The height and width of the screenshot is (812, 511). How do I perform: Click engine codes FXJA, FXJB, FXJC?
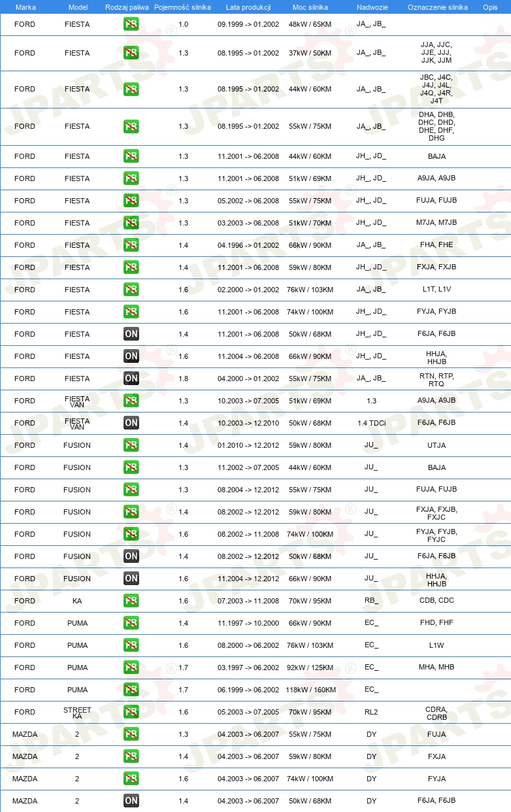[437, 513]
